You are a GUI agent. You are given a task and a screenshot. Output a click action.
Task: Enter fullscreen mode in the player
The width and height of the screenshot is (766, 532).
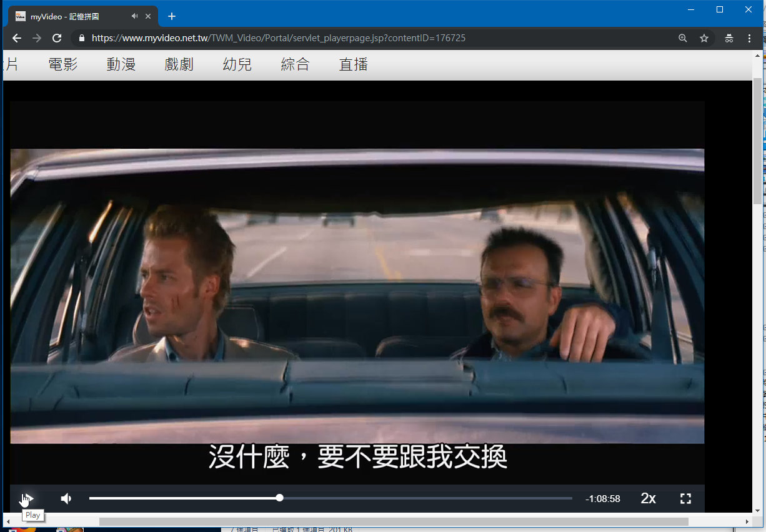(x=685, y=498)
